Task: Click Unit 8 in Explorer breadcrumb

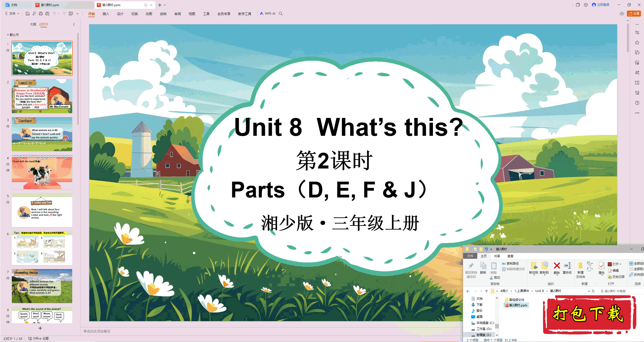Action: point(539,291)
